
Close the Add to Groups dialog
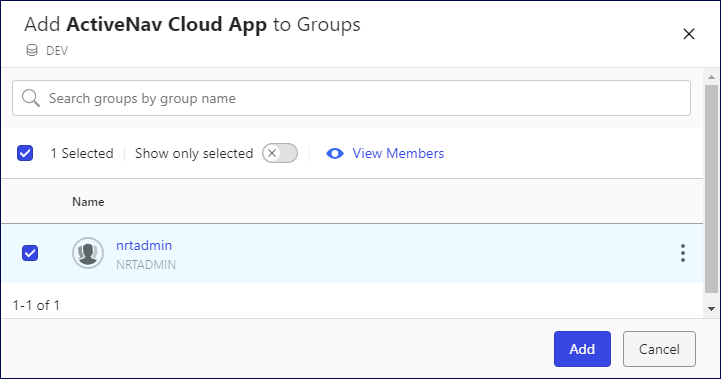688,34
